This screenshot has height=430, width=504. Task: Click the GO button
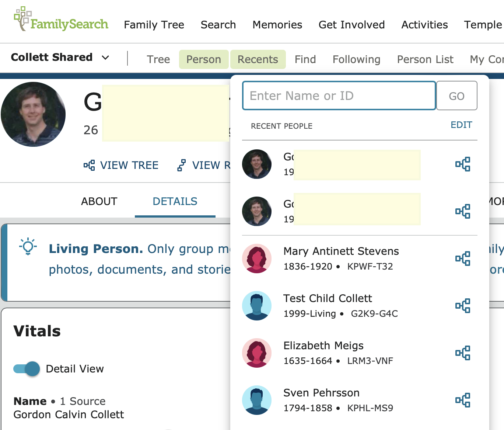[x=457, y=96]
